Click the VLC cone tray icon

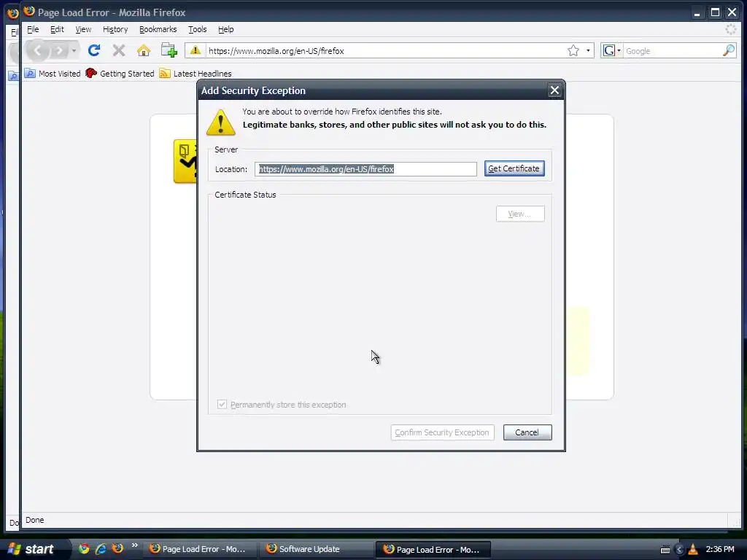(x=693, y=550)
